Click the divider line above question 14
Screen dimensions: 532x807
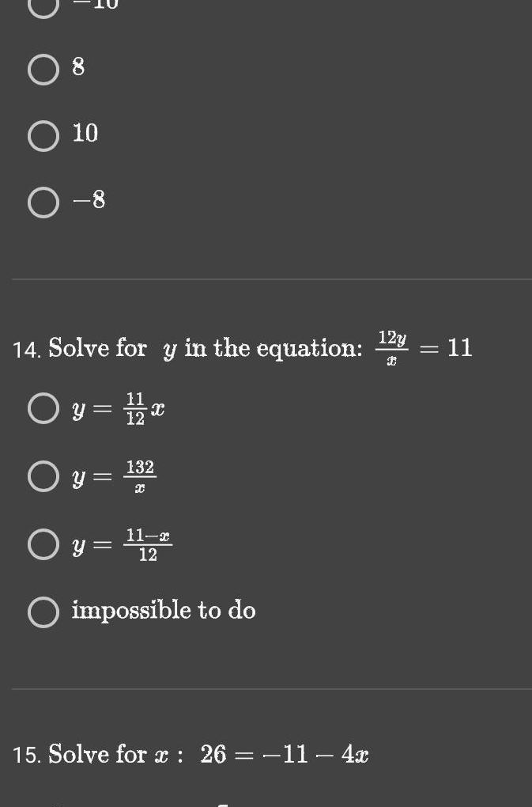266,278
